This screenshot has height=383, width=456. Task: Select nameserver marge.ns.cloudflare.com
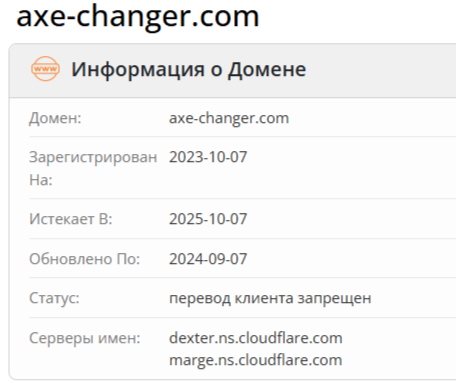(x=256, y=360)
